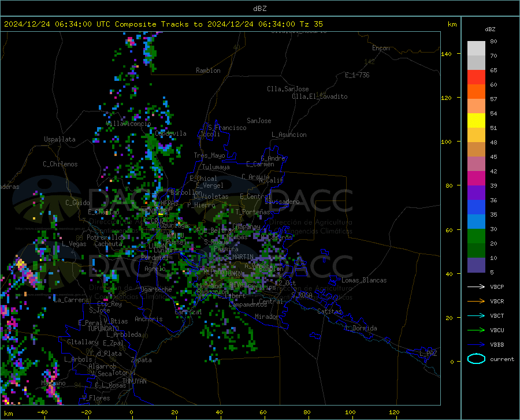Image resolution: width=520 pixels, height=420 pixels.
Task: Click the 'VBCU' legend label
Action: point(497,330)
